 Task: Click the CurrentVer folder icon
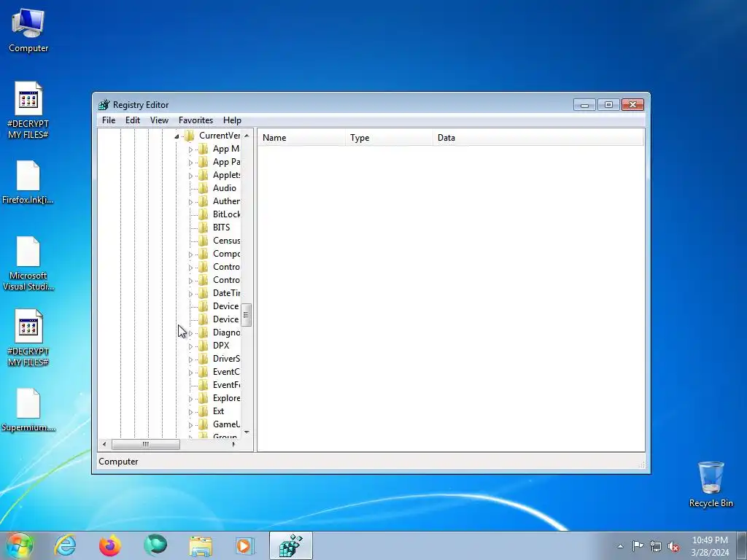pyautogui.click(x=190, y=136)
